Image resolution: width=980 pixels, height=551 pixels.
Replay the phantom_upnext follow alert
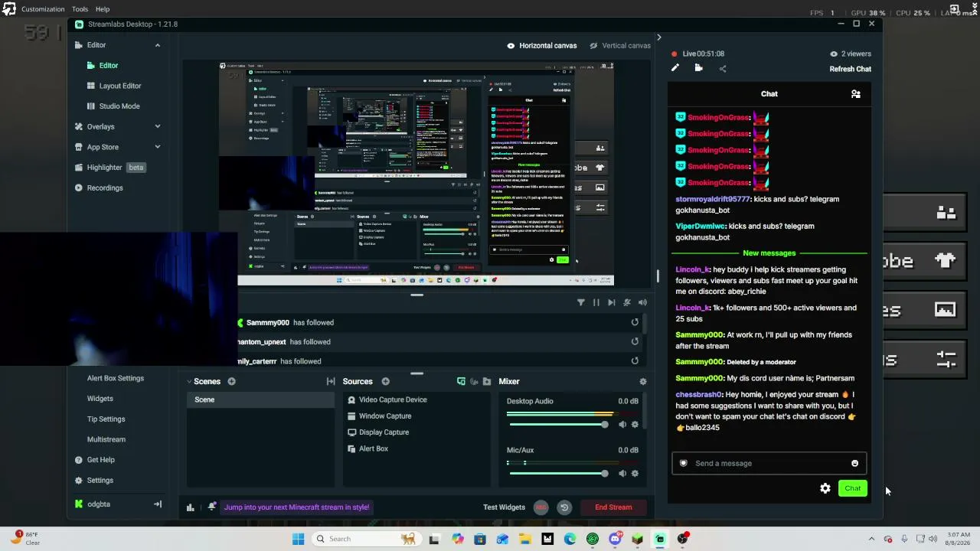pos(635,341)
